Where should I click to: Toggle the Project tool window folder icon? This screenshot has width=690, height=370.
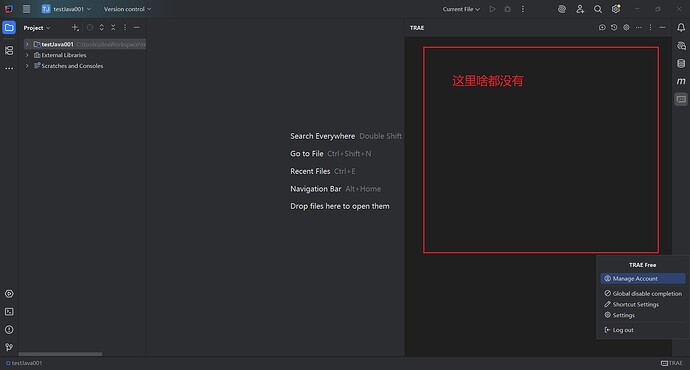coord(9,28)
